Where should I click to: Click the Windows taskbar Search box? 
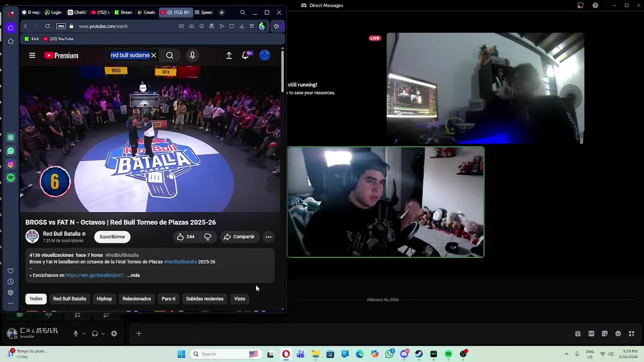pyautogui.click(x=225, y=354)
